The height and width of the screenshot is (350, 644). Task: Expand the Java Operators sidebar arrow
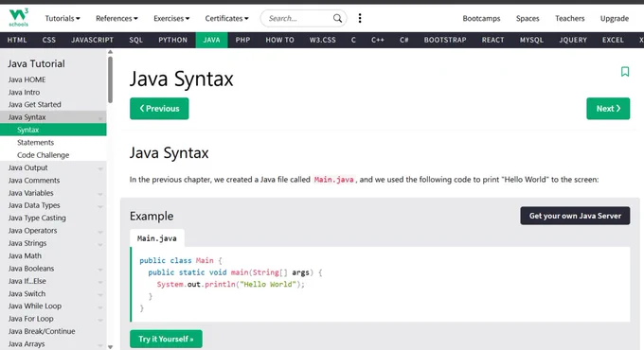[100, 232]
